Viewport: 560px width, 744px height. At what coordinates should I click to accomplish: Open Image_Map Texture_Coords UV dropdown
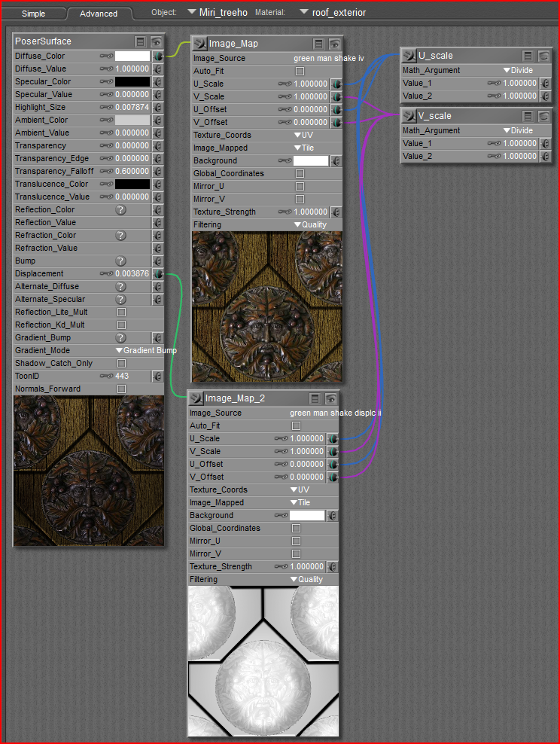tap(303, 136)
